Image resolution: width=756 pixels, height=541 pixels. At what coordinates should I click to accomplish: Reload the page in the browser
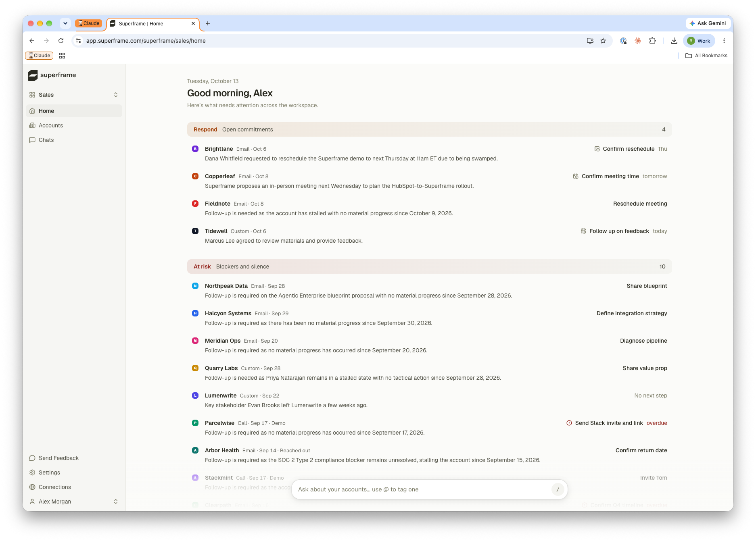tap(61, 41)
